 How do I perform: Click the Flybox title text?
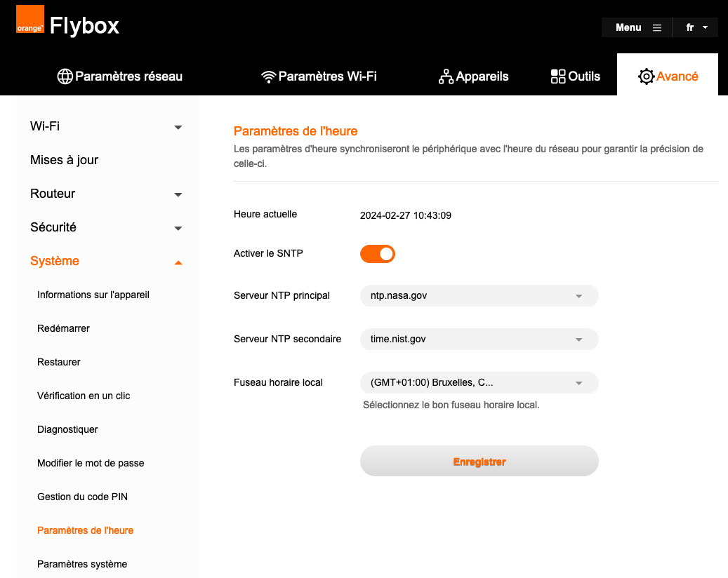pyautogui.click(x=84, y=25)
